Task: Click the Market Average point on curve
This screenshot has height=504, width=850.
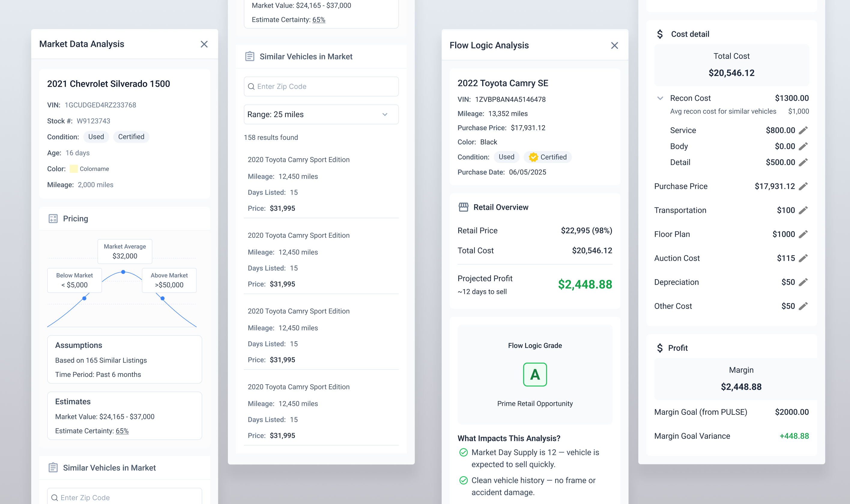Action: pos(123,272)
